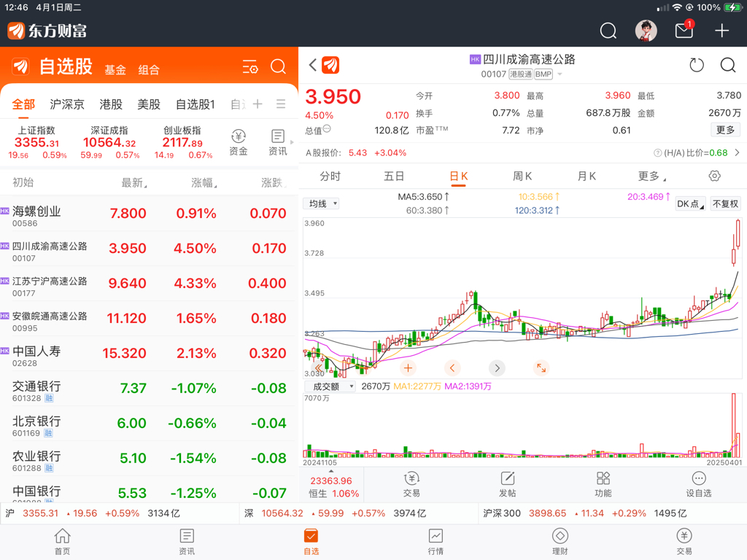Viewport: 747px width, 560px height.
Task: Open the watchlist groups hamburger menu
Action: pos(281,104)
